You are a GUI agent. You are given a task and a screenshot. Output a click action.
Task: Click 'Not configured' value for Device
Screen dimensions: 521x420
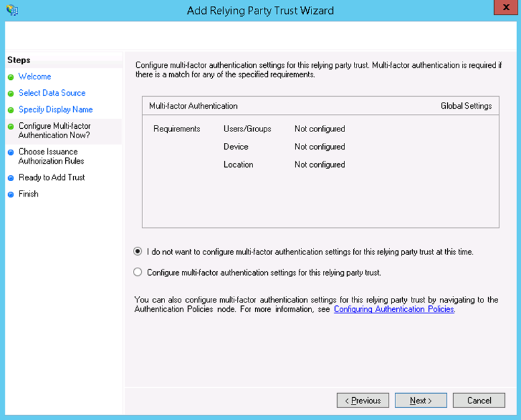point(320,147)
